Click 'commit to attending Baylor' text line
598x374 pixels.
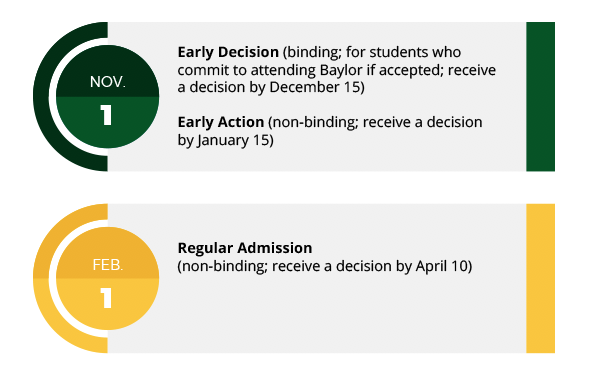coord(270,70)
